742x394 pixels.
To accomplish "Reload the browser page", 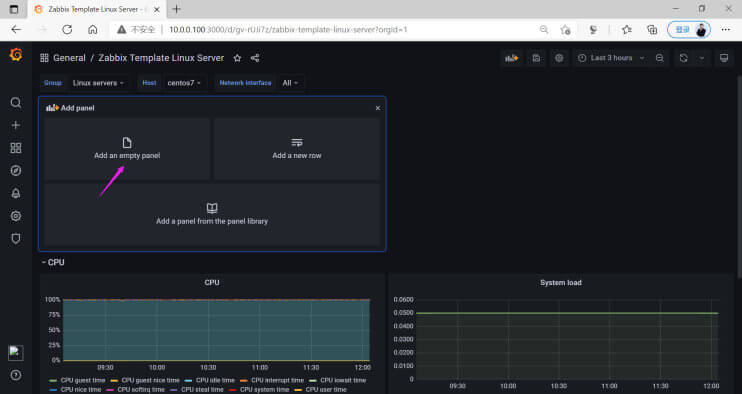I will pyautogui.click(x=67, y=29).
